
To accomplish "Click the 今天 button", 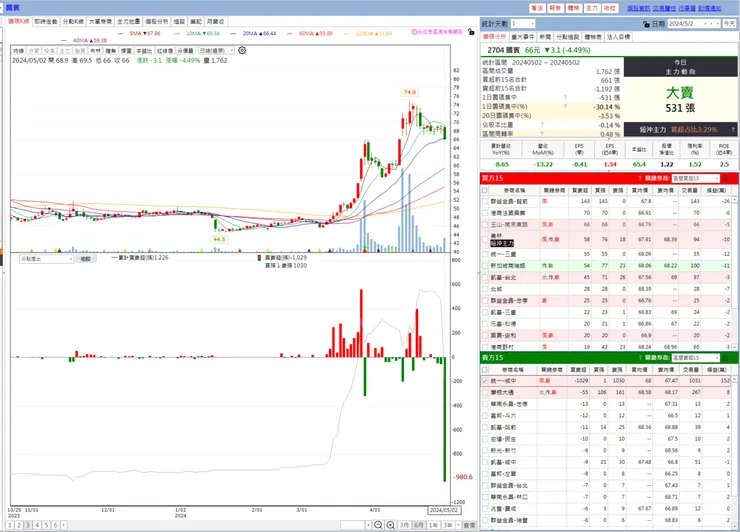I will [729, 24].
